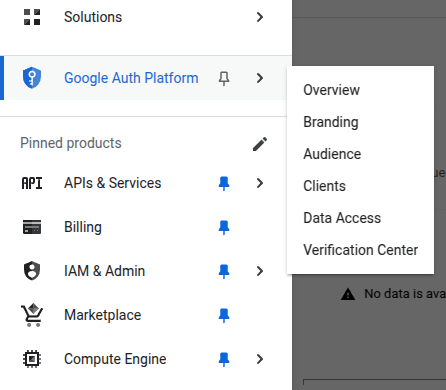
Task: Click the Solutions grid icon
Action: [x=32, y=17]
